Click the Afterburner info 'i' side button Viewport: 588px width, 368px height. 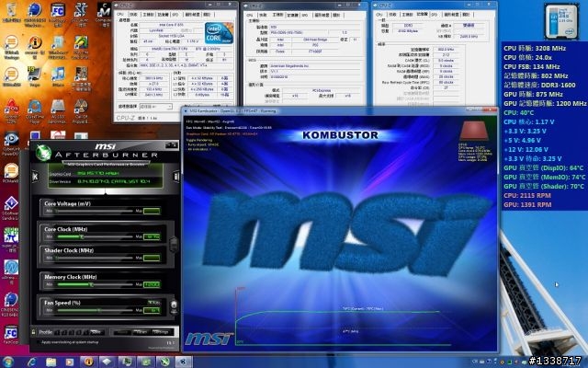coord(176,177)
